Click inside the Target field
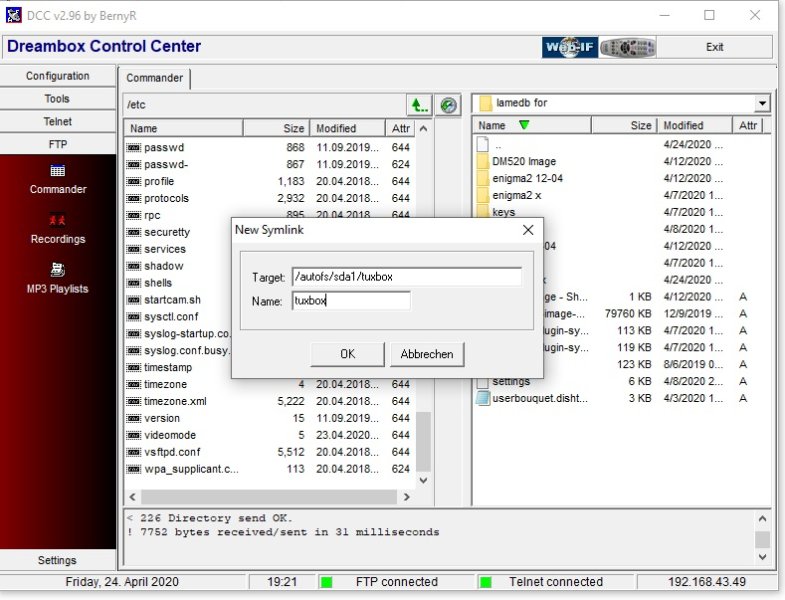 pos(407,276)
